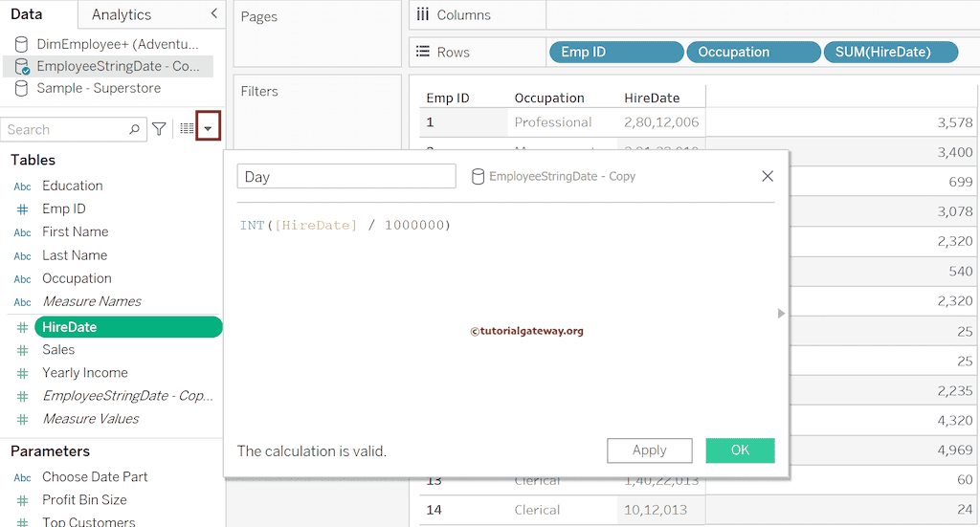
Task: Open the Data tab
Action: (x=26, y=14)
